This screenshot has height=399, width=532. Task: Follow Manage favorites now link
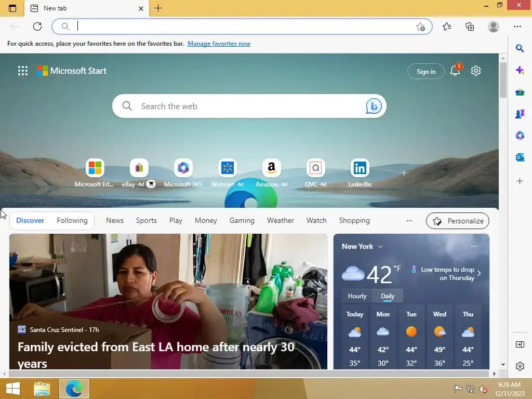tap(219, 44)
